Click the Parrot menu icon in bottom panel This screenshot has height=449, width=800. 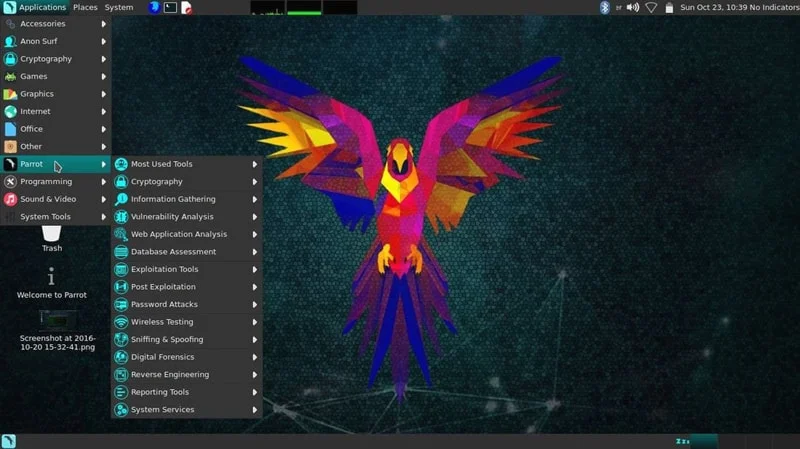pos(9,441)
